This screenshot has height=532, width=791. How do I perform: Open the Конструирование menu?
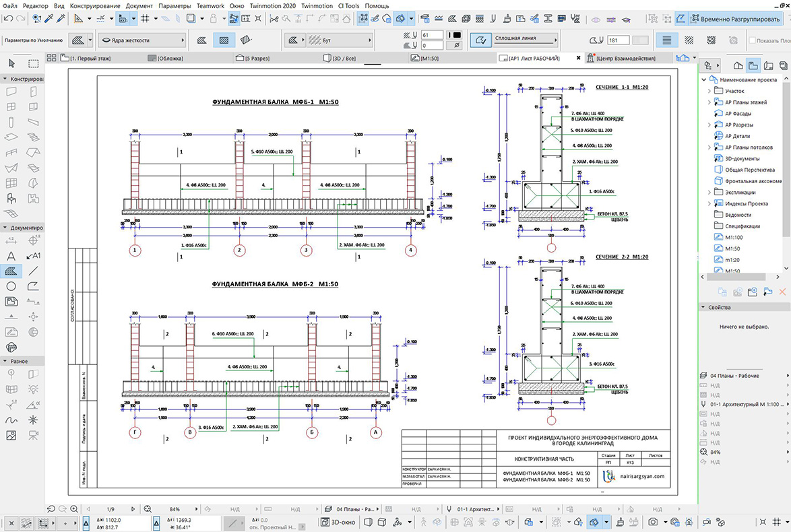tap(95, 5)
